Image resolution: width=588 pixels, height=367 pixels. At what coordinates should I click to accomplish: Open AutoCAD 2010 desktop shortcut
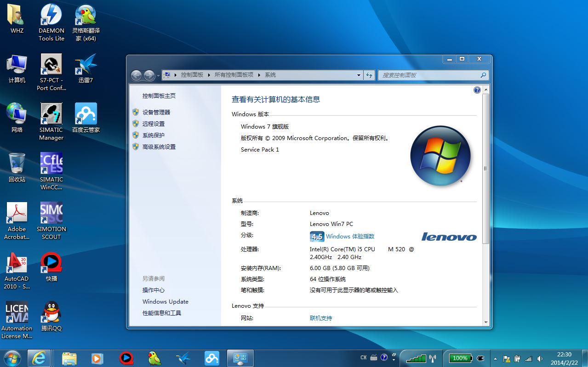(x=17, y=271)
